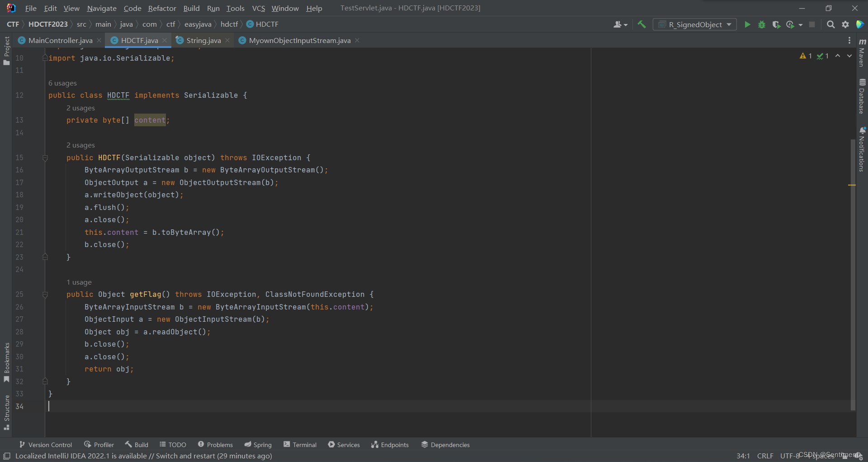Start debugging with the bug icon
The image size is (868, 462).
(762, 24)
